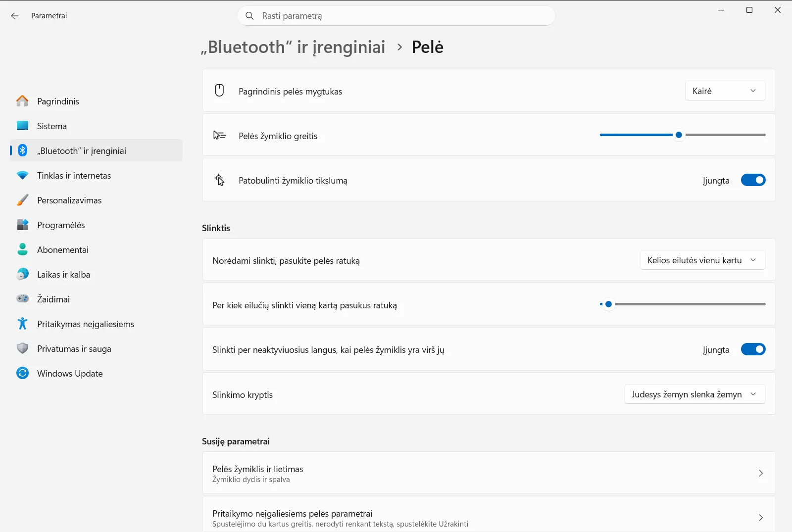Viewport: 792px width, 532px height.
Task: Click the Pritaikymas neįgaliesiems accessibility icon
Action: pyautogui.click(x=22, y=324)
